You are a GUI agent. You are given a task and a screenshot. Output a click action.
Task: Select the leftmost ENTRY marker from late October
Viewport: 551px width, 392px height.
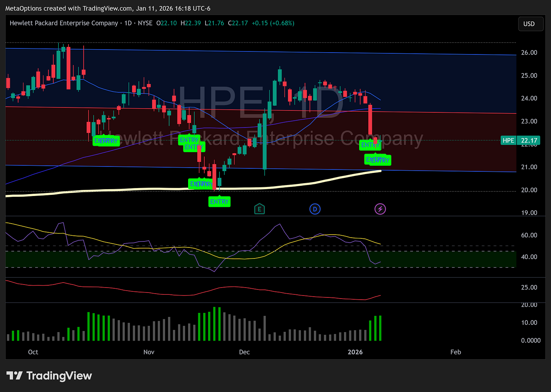[106, 140]
